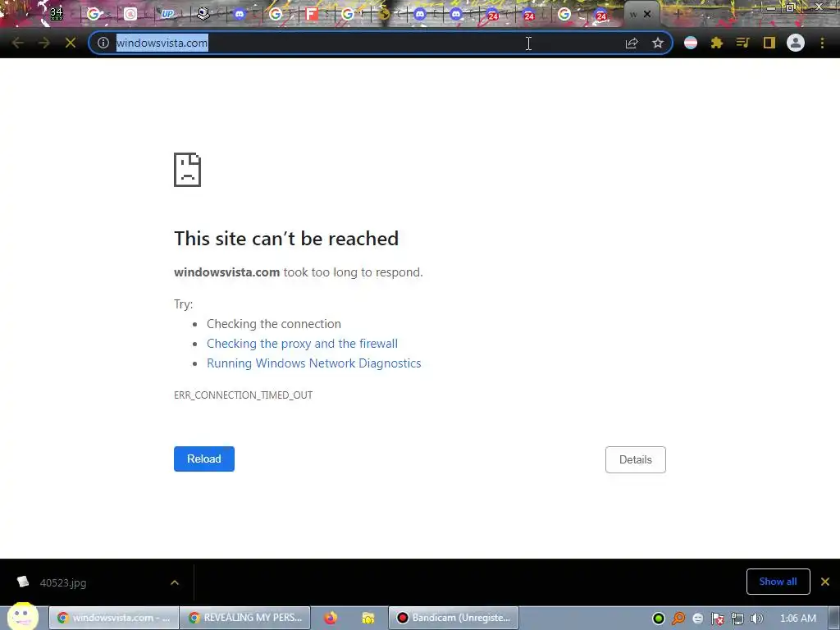Click Show all downloads button
Screen dimensions: 840x630
click(x=778, y=582)
